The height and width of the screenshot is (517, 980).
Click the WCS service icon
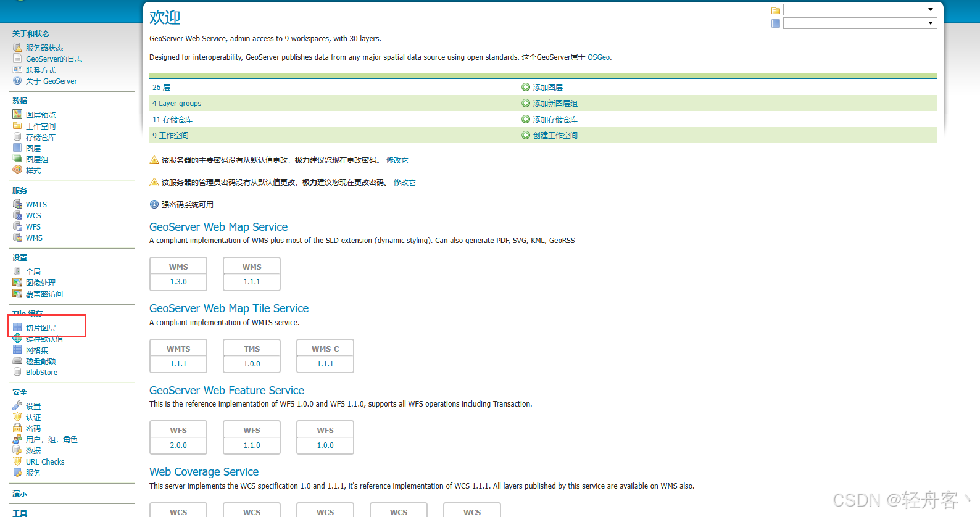(17, 215)
